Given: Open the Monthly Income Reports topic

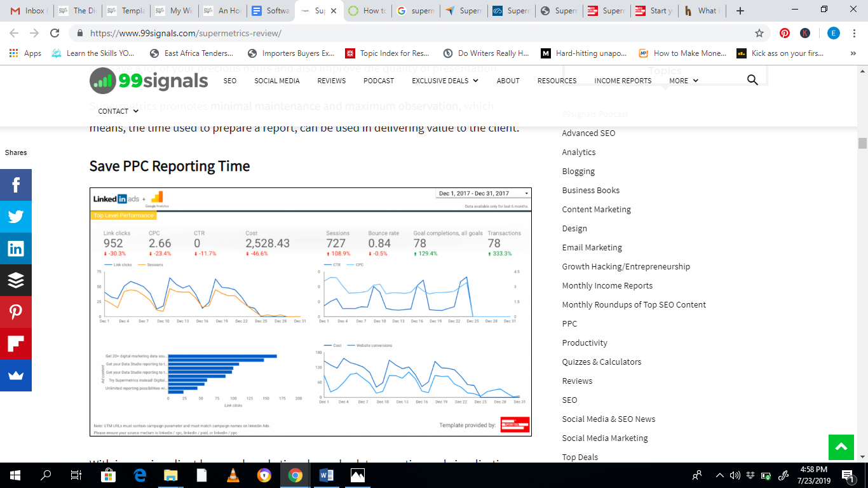Looking at the screenshot, I should pos(607,285).
